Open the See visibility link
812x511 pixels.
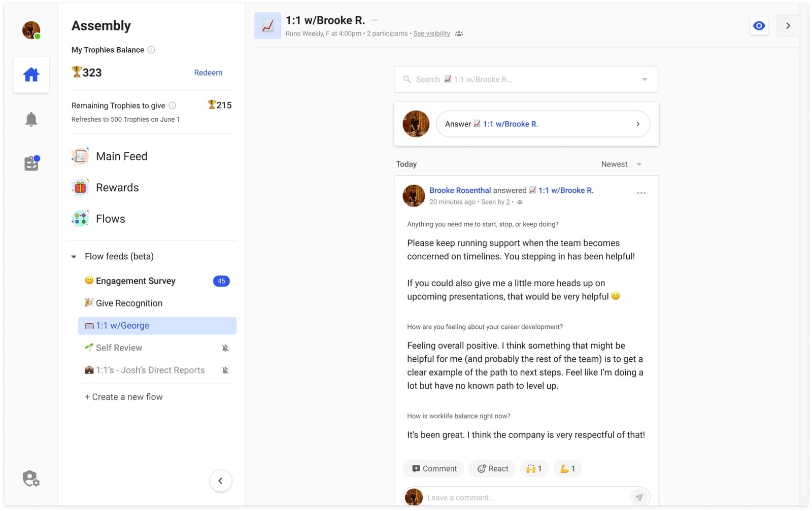coord(431,33)
